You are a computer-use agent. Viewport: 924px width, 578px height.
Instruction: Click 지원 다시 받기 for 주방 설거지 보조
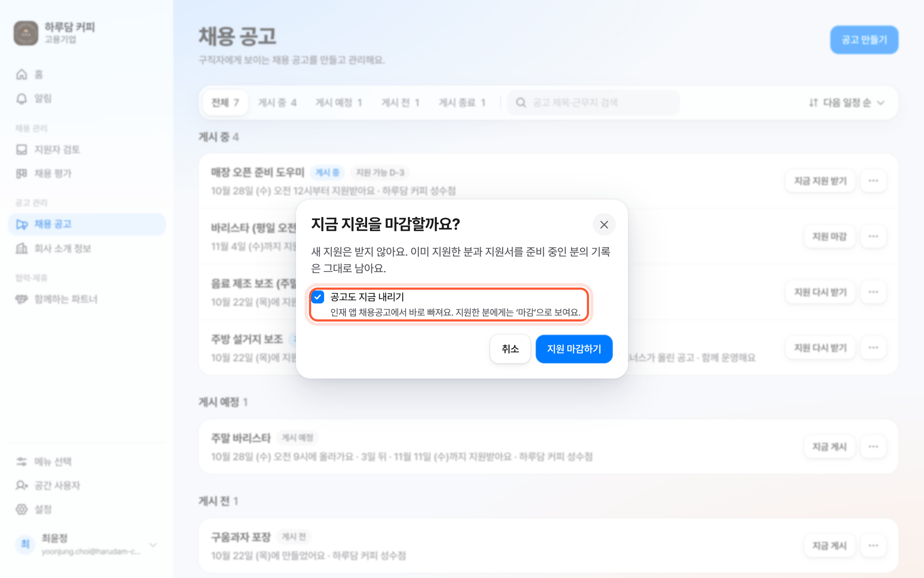pos(820,348)
